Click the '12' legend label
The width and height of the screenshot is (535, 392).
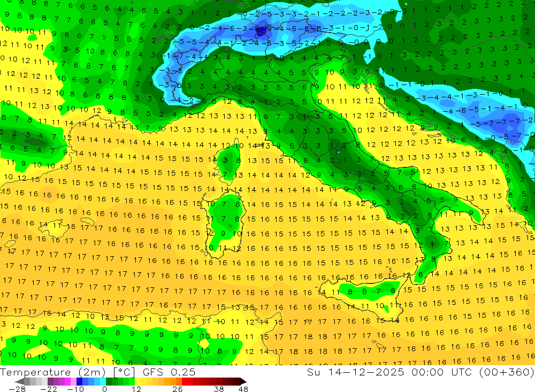(x=136, y=389)
